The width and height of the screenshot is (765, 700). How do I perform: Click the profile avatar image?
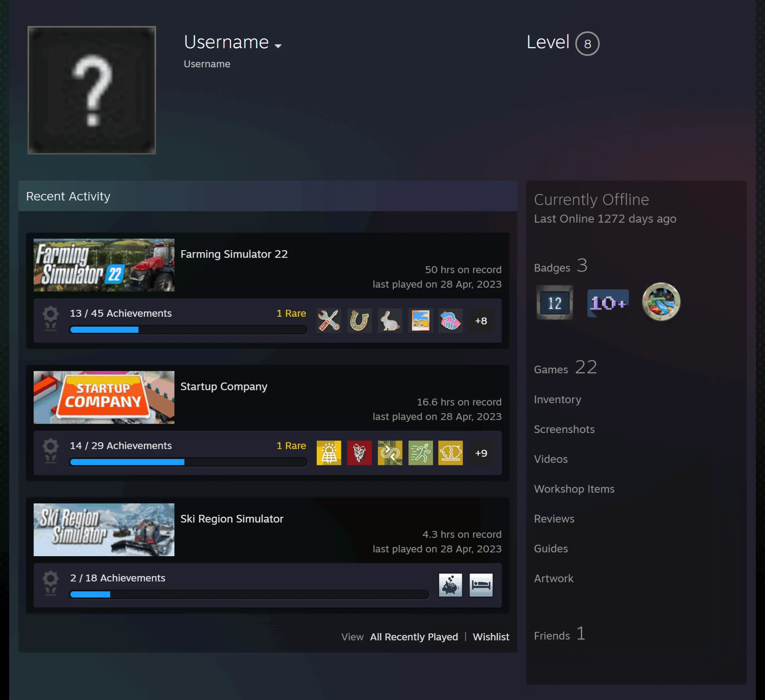click(x=92, y=90)
